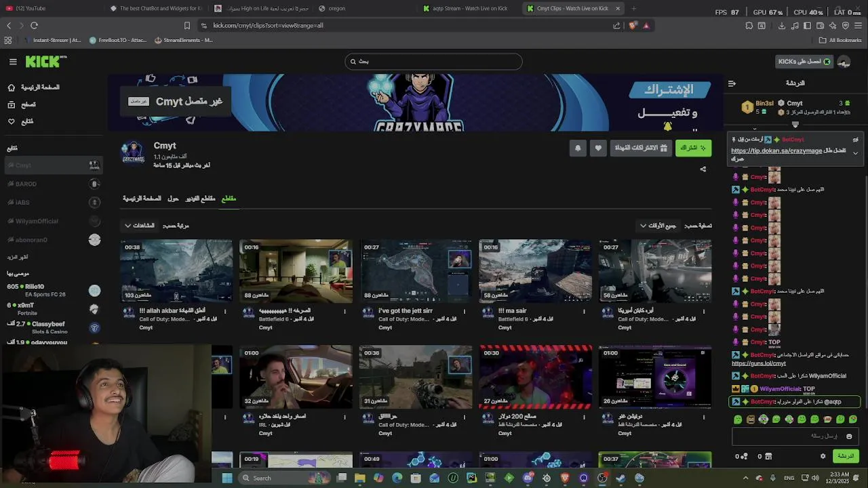Viewport: 868px width, 488px height.
Task: Open the StreamElements bookmark
Action: click(x=184, y=40)
